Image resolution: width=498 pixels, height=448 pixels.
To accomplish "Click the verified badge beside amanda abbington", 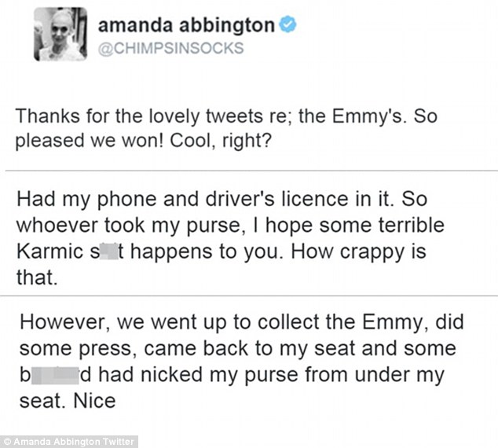I will pos(288,24).
